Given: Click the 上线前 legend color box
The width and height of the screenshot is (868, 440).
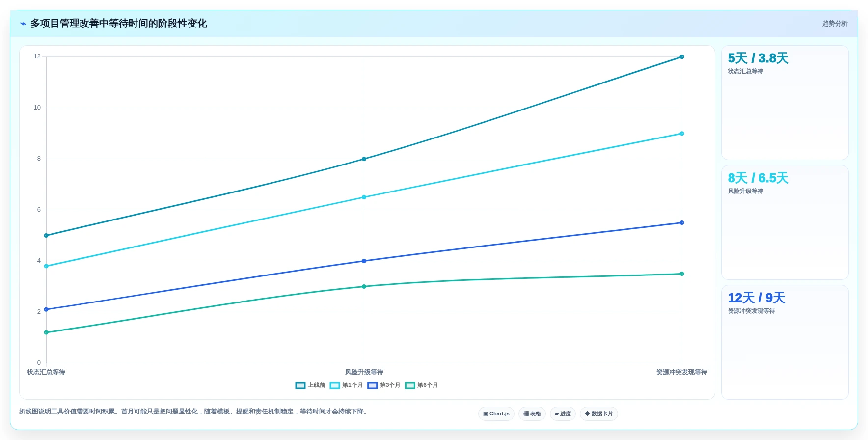Looking at the screenshot, I should [300, 385].
